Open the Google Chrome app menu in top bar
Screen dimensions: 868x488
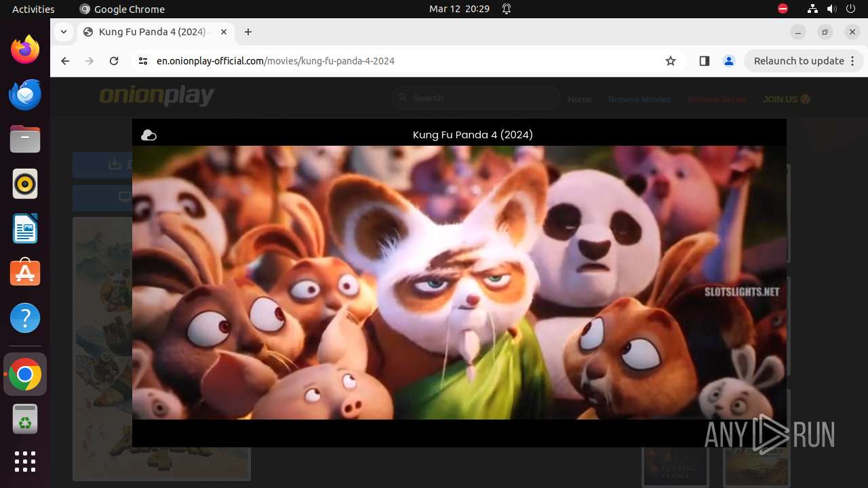click(x=122, y=9)
